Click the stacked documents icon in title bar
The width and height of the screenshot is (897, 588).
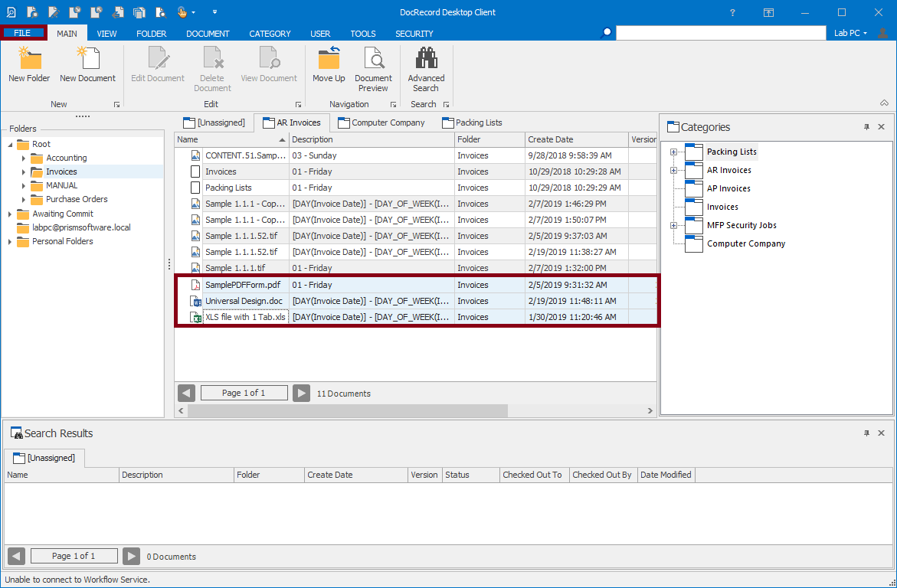[139, 12]
